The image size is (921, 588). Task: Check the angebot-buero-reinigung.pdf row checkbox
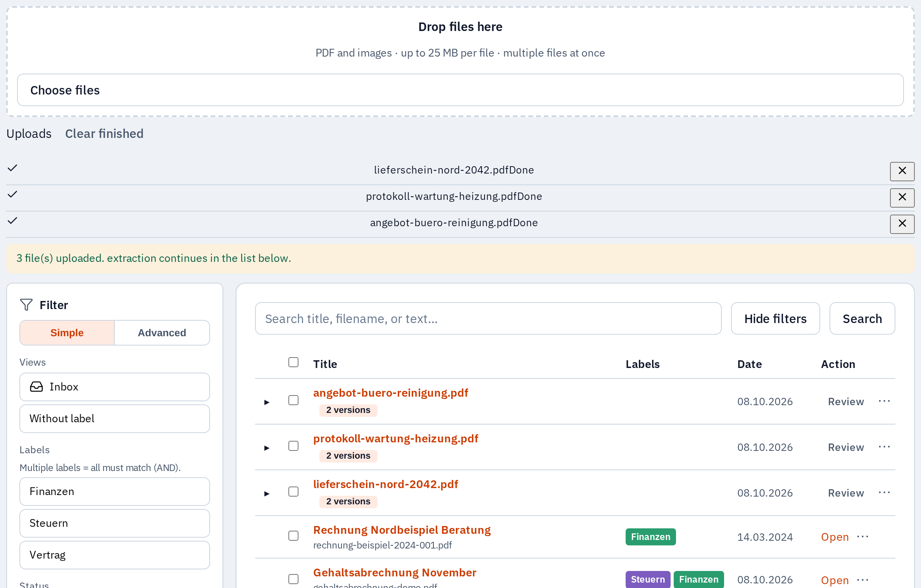(293, 400)
